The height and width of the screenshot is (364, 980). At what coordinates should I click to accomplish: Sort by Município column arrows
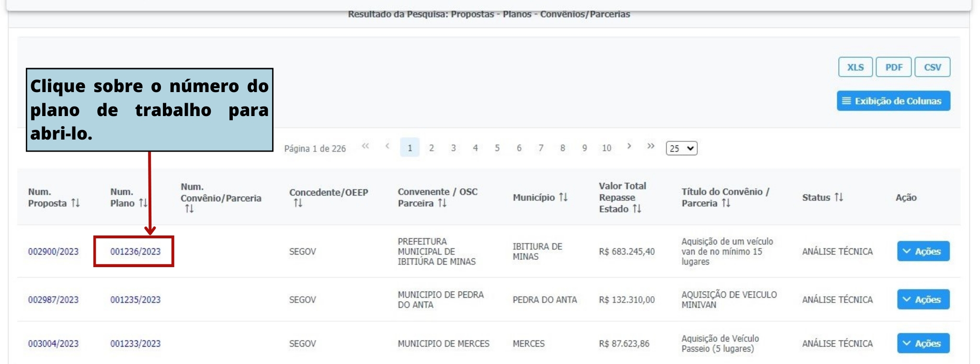coord(563,198)
